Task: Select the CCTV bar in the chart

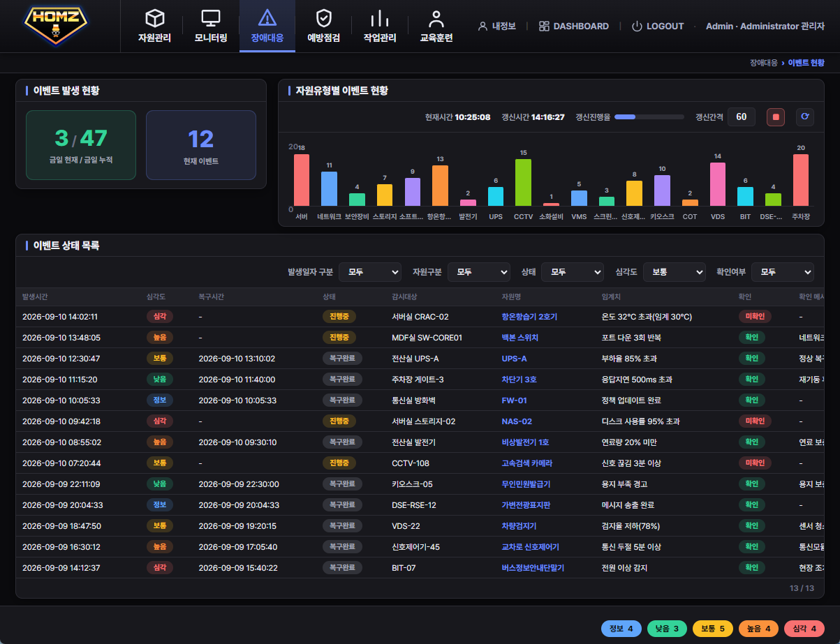Action: point(523,182)
